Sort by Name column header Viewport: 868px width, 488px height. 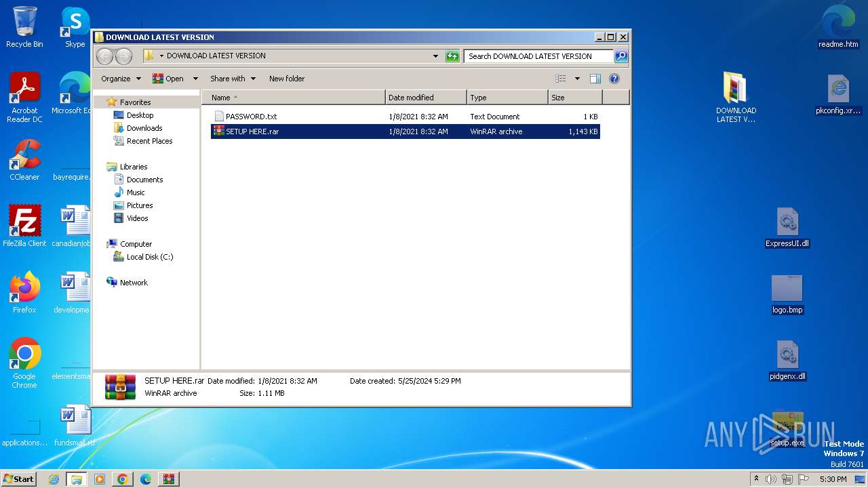pos(293,98)
